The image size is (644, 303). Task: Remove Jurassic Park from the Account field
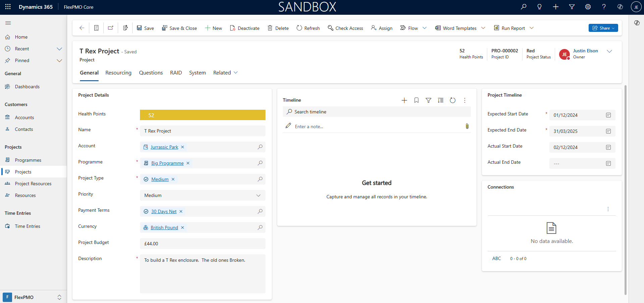[183, 147]
